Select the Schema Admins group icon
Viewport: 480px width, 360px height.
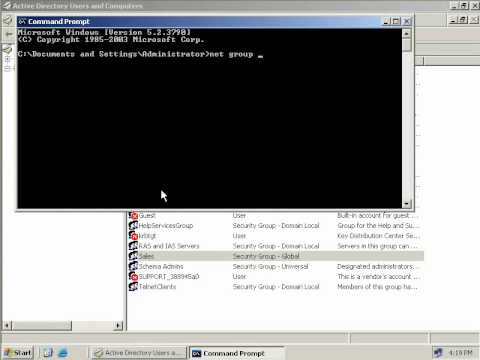coord(133,266)
